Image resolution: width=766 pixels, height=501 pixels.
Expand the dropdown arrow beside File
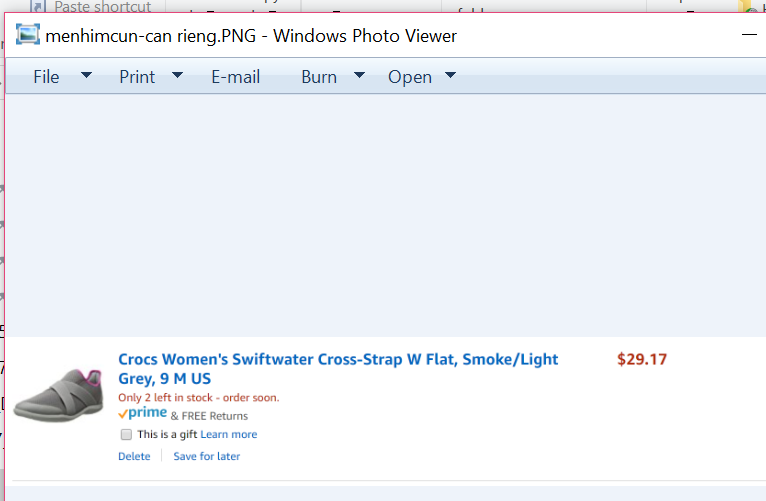(x=86, y=76)
